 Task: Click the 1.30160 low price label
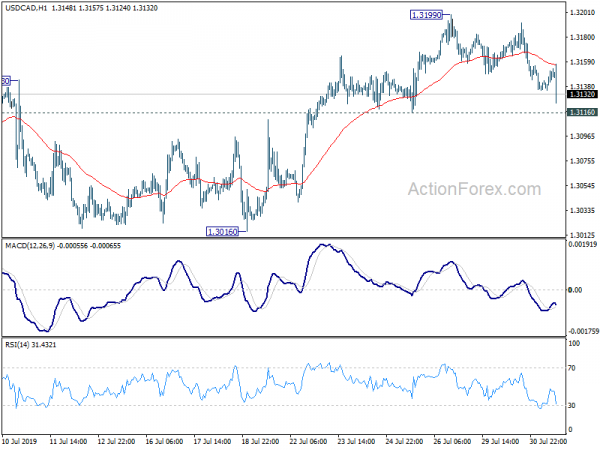pos(222,232)
